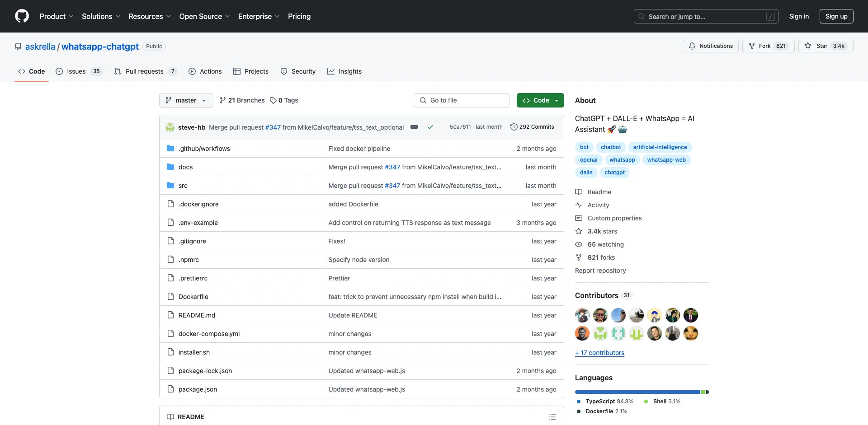Viewport: 868px width, 425px height.
Task: Open the Open Source dropdown menu
Action: pos(205,16)
